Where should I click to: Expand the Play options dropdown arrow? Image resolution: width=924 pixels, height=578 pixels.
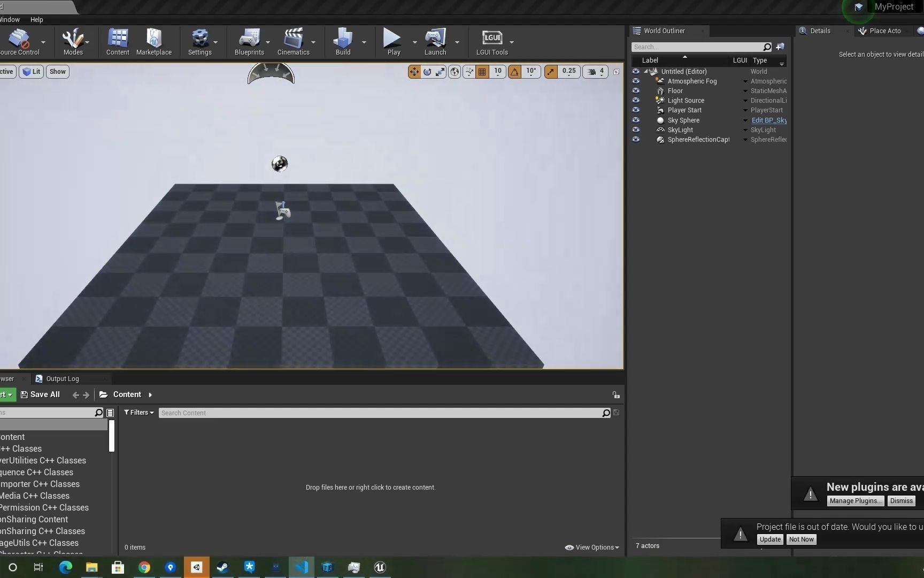coord(414,42)
